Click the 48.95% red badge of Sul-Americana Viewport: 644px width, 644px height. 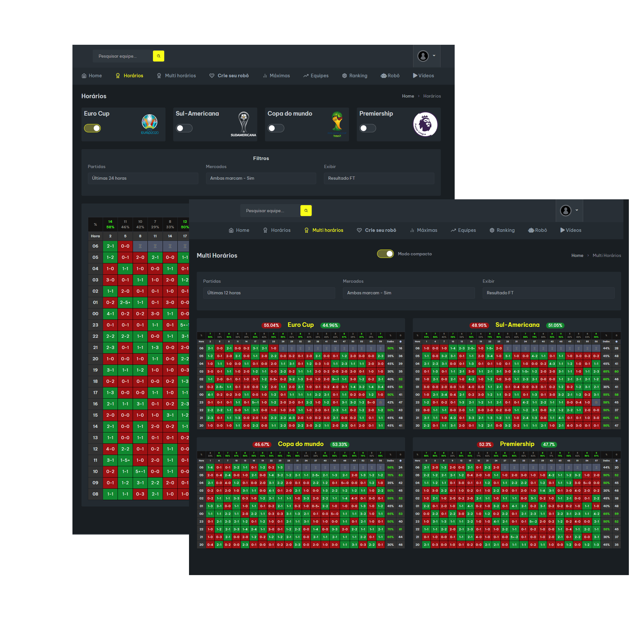tap(479, 325)
